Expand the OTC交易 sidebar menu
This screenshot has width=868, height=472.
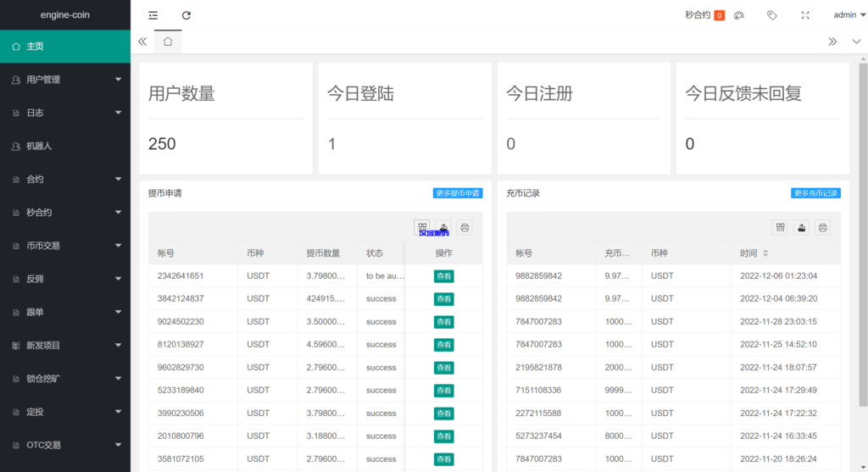click(x=65, y=445)
